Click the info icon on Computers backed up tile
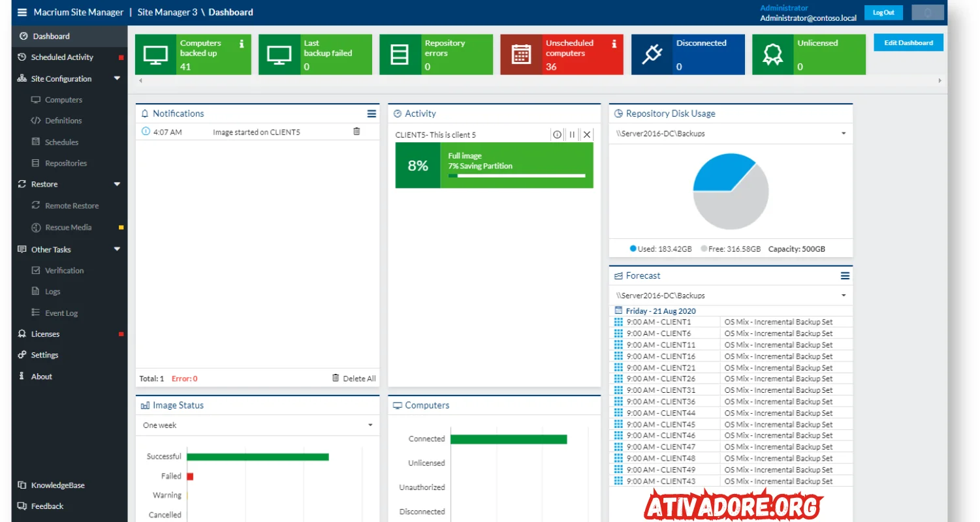This screenshot has width=980, height=522. [x=242, y=44]
